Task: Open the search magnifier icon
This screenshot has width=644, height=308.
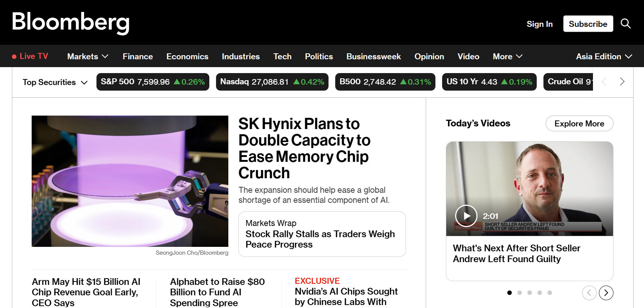Action: [626, 24]
